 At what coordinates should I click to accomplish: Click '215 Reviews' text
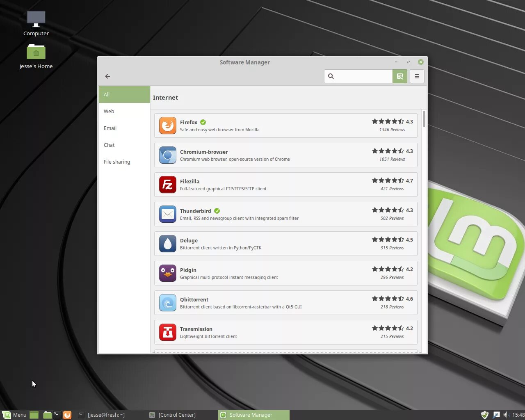click(392, 336)
